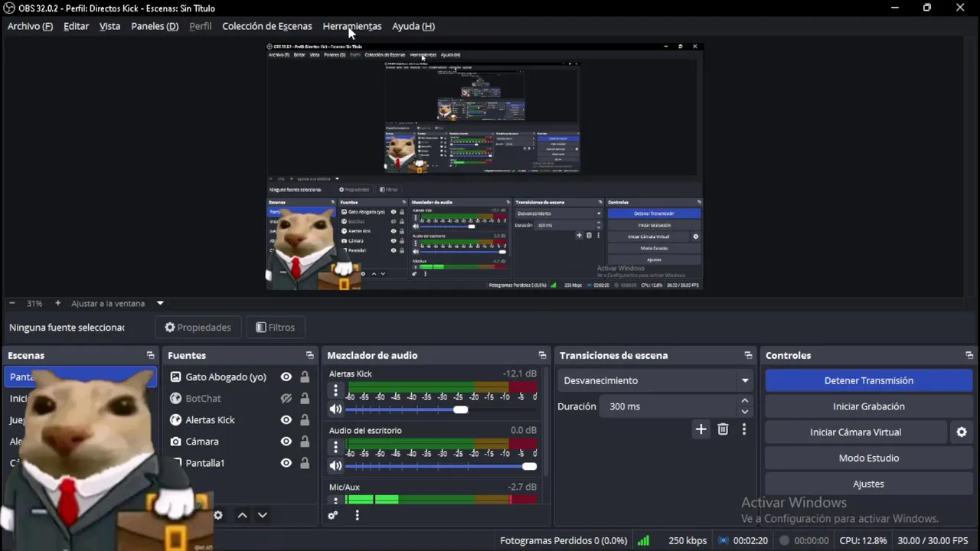Select the BotChat source
Image resolution: width=980 pixels, height=551 pixels.
pyautogui.click(x=203, y=399)
